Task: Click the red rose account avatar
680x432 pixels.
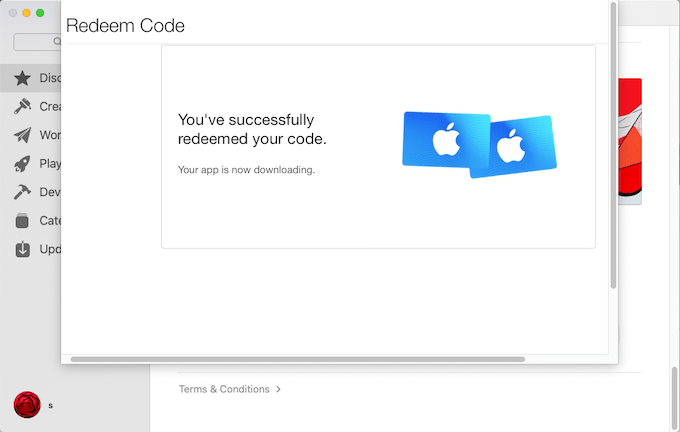Action: pos(27,405)
